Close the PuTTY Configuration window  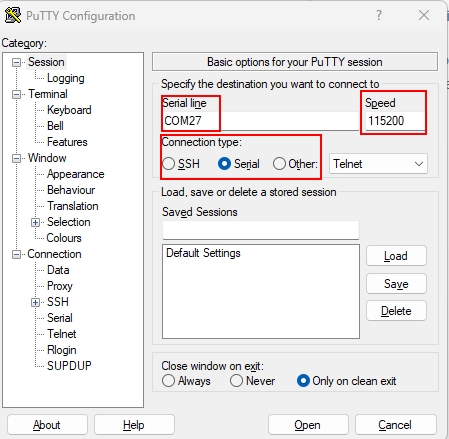(424, 15)
